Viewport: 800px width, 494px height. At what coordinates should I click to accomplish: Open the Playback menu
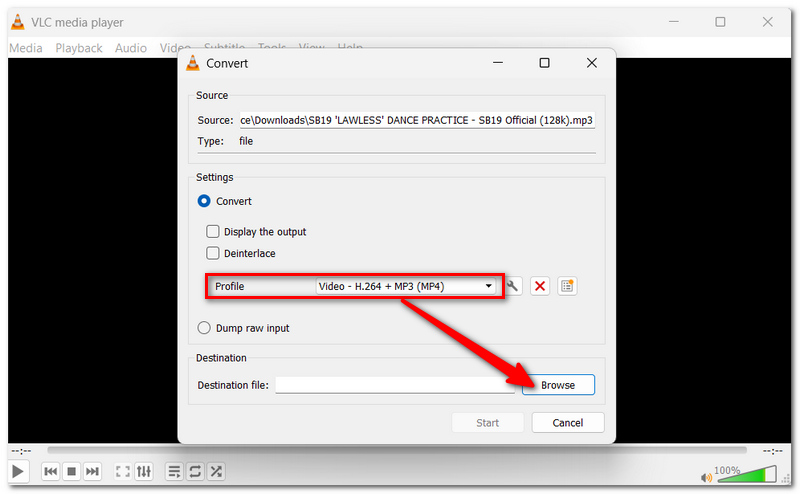tap(79, 48)
